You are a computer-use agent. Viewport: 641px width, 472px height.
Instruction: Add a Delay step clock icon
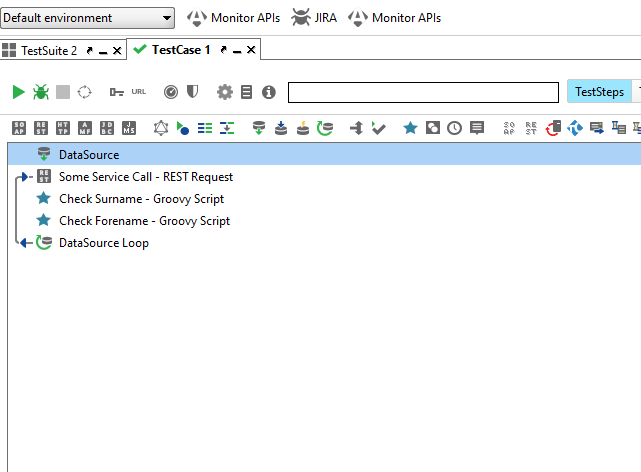pos(455,128)
